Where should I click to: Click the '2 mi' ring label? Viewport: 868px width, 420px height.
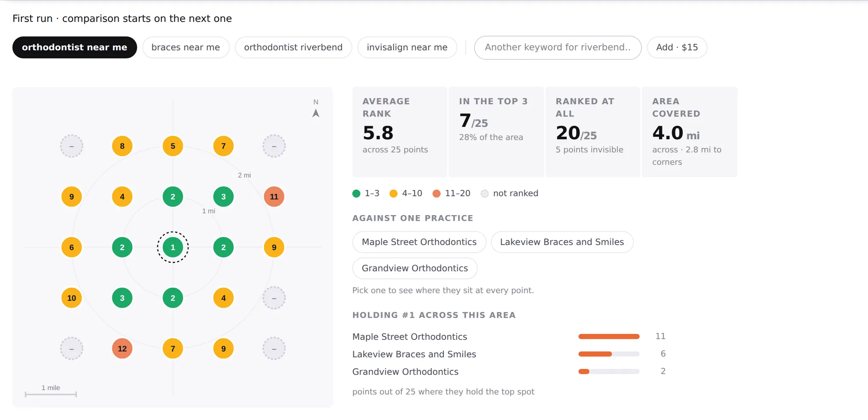tap(244, 175)
